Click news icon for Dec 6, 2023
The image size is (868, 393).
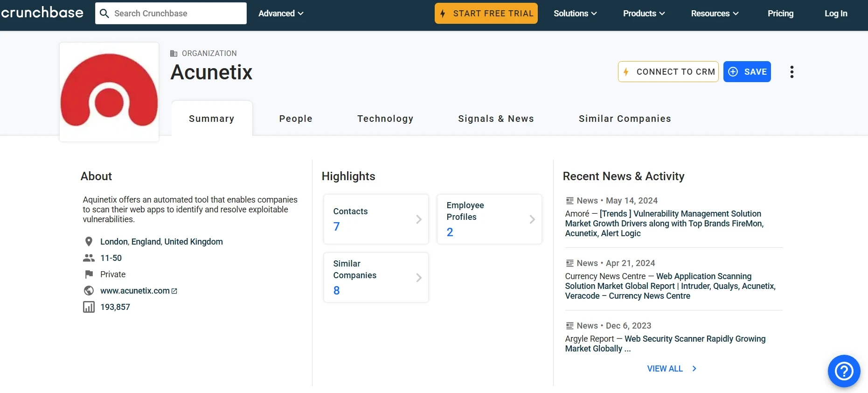click(x=569, y=326)
